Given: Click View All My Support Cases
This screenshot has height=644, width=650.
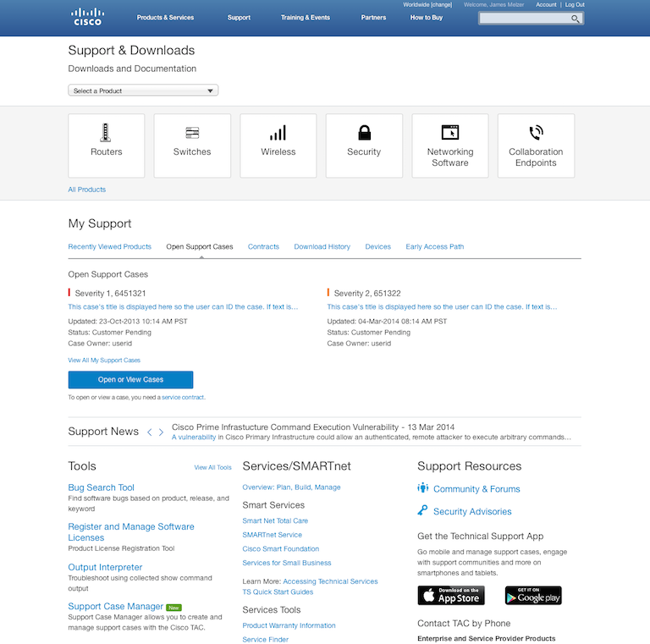Looking at the screenshot, I should (x=104, y=361).
